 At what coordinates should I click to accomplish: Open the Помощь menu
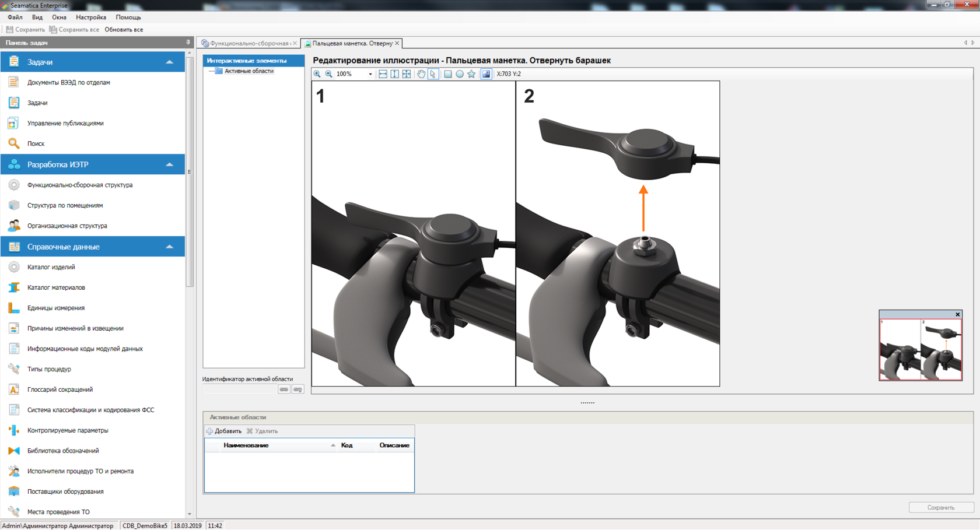(x=128, y=17)
